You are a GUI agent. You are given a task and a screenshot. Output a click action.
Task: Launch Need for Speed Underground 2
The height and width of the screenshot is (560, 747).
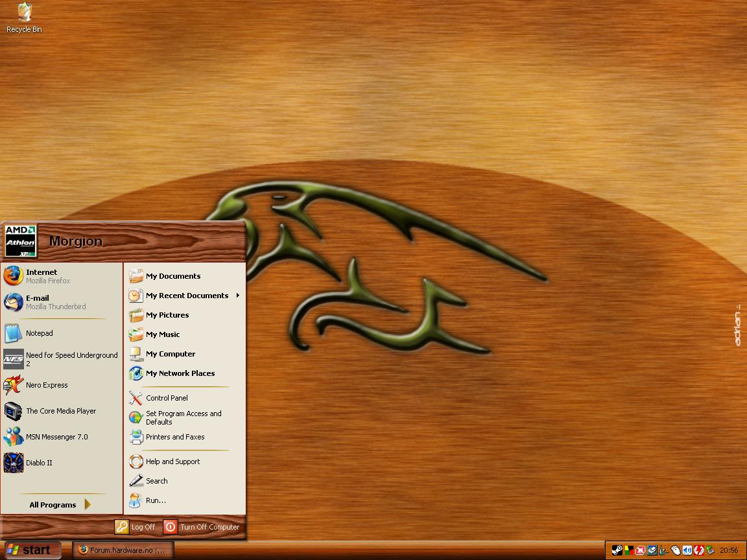point(62,359)
